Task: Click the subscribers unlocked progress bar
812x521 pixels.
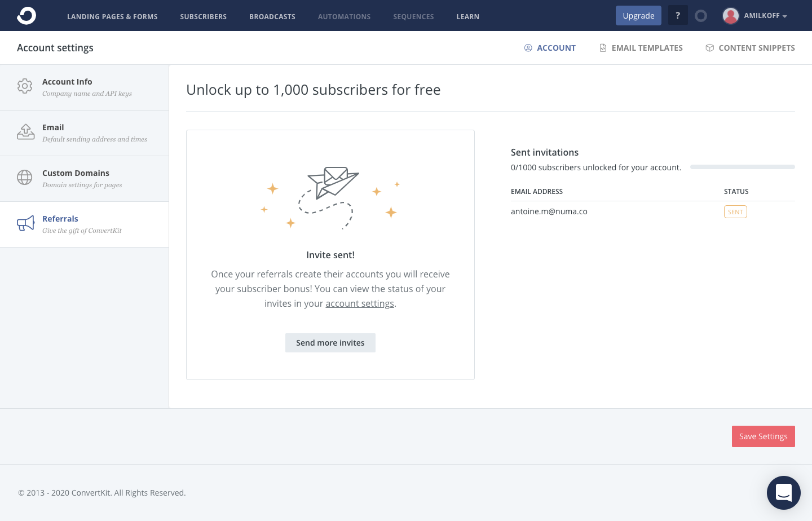Action: 742,167
